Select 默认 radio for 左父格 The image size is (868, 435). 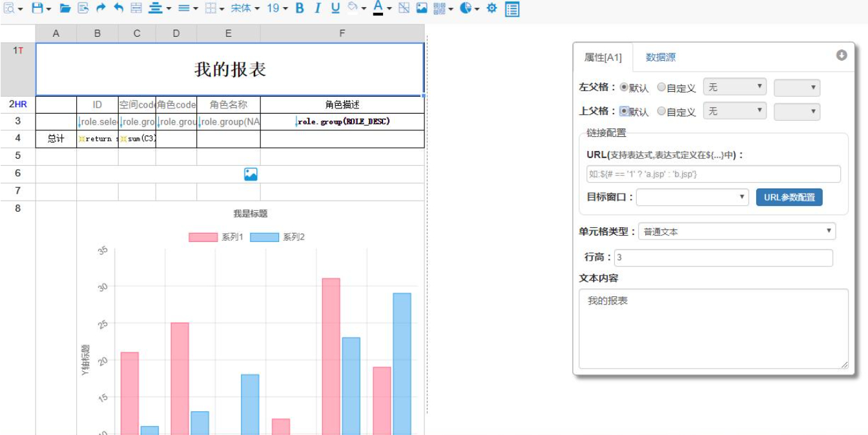click(x=624, y=87)
